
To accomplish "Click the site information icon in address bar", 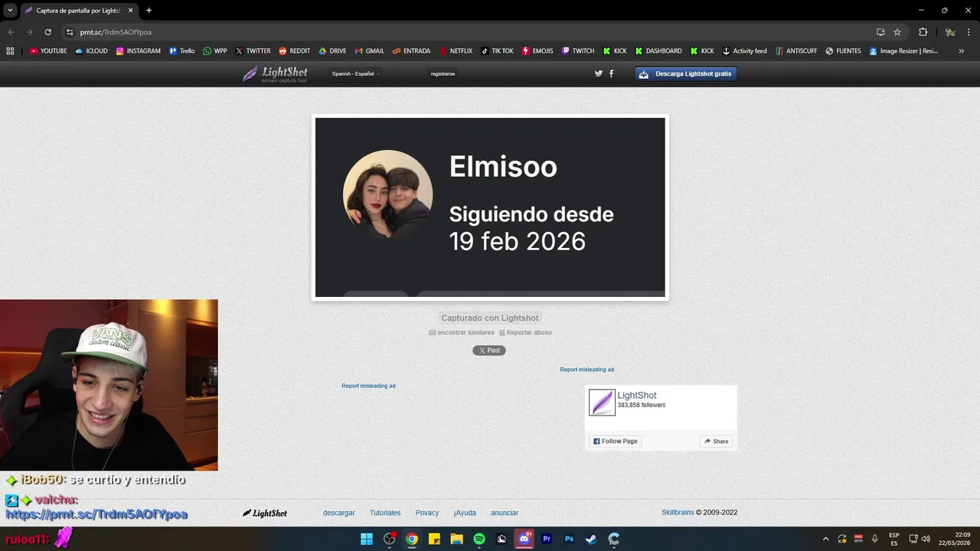I will point(70,32).
